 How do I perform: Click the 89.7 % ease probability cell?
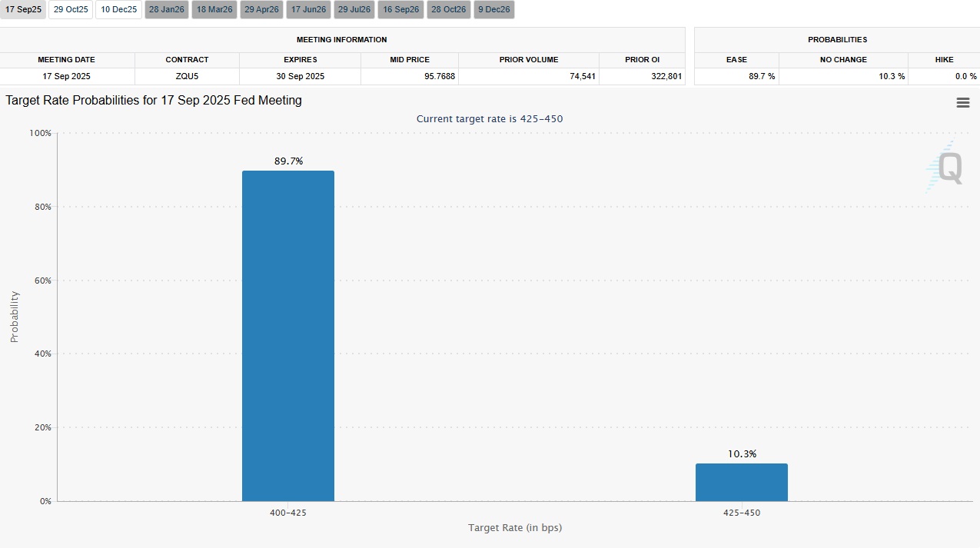pyautogui.click(x=736, y=76)
